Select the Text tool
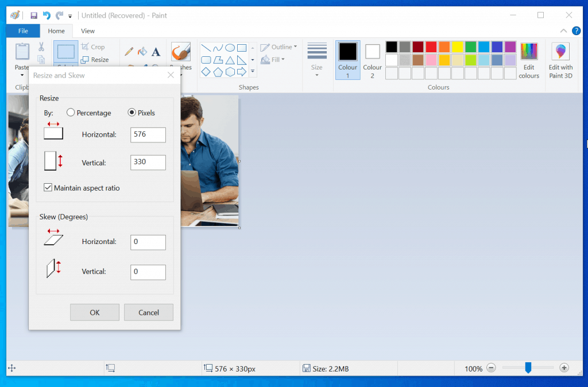Viewport: 588px width, 387px height. 156,51
